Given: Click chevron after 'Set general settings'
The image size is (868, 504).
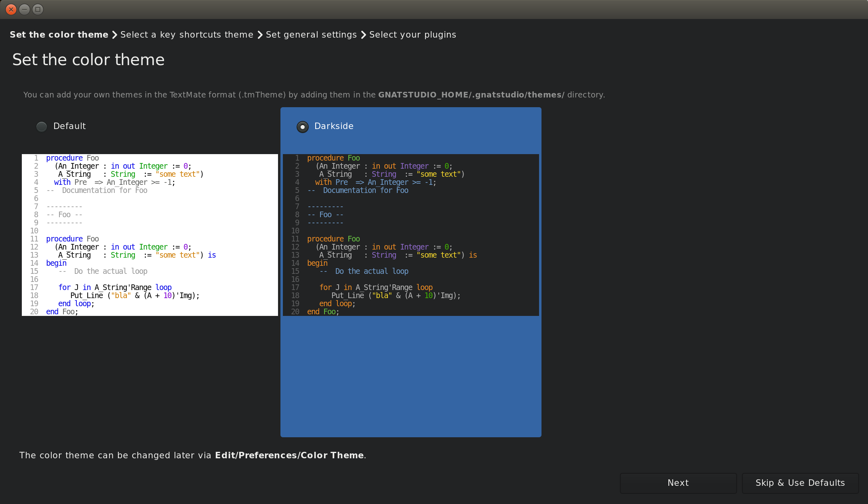Looking at the screenshot, I should (x=363, y=35).
